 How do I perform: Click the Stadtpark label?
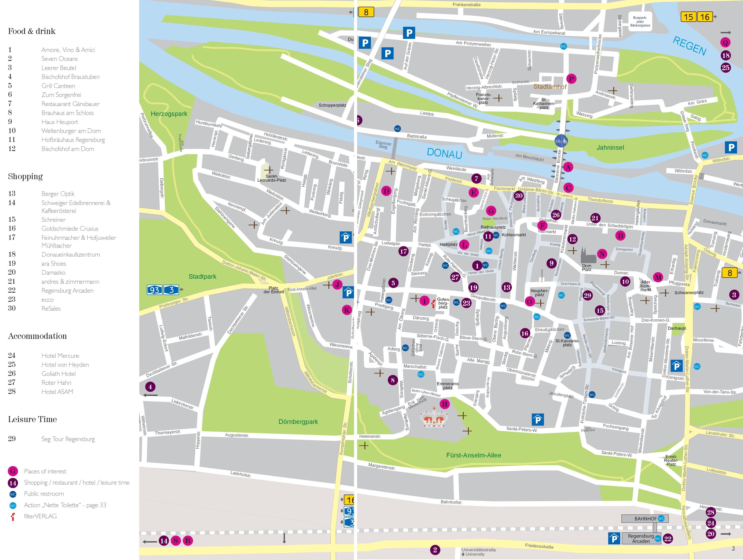point(202,276)
